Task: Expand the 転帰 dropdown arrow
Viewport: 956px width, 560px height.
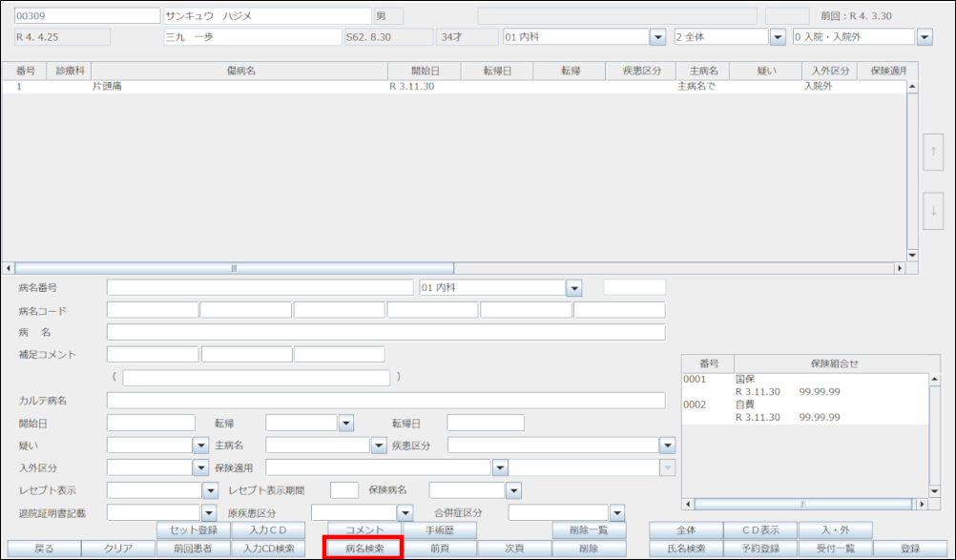Action: [x=345, y=423]
